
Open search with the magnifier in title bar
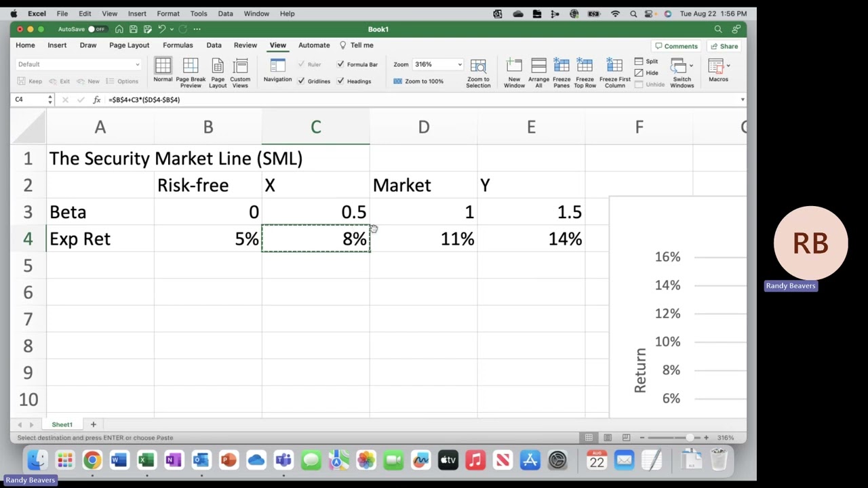718,29
